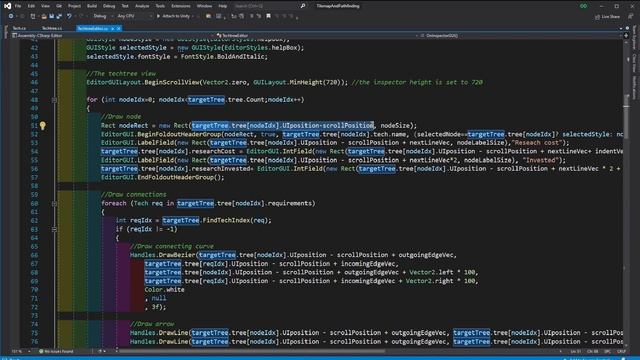This screenshot has width=640, height=360.
Task: Pin the TechTreeEditor.cs tab
Action: pyautogui.click(x=113, y=29)
